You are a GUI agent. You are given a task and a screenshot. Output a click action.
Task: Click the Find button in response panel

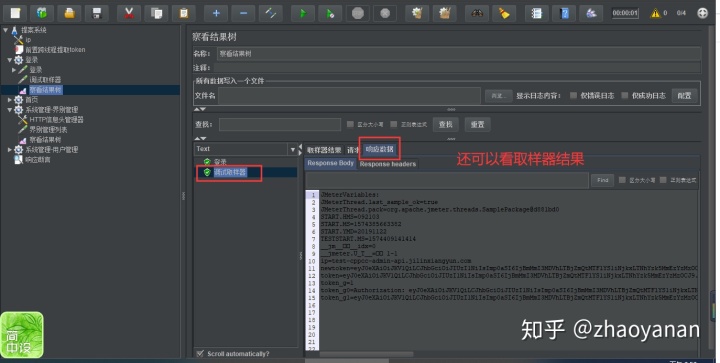tap(602, 180)
